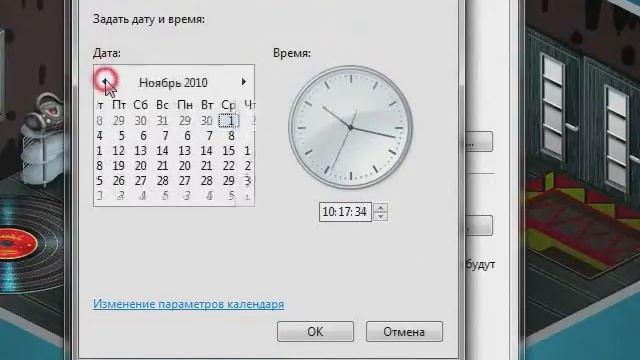Viewport: 640px width, 360px height.
Task: Select day 21 in the Вт column
Action: [x=207, y=166]
